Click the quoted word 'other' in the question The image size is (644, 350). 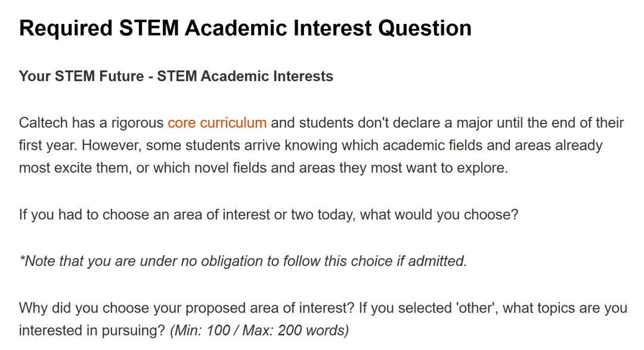[476, 308]
